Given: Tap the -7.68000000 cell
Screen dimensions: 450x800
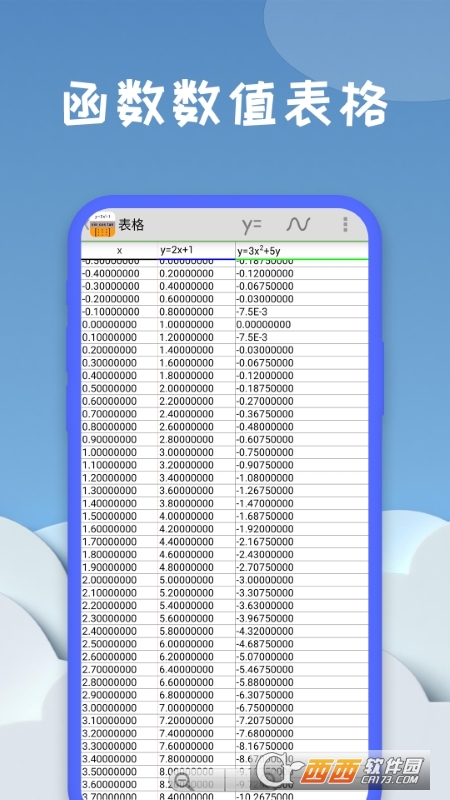Looking at the screenshot, I should [302, 734].
